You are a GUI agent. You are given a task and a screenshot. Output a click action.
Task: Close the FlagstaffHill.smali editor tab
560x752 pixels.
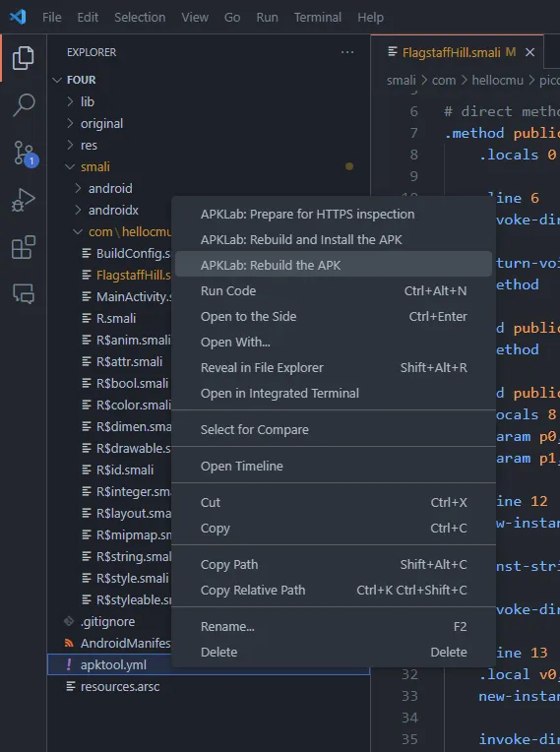529,52
